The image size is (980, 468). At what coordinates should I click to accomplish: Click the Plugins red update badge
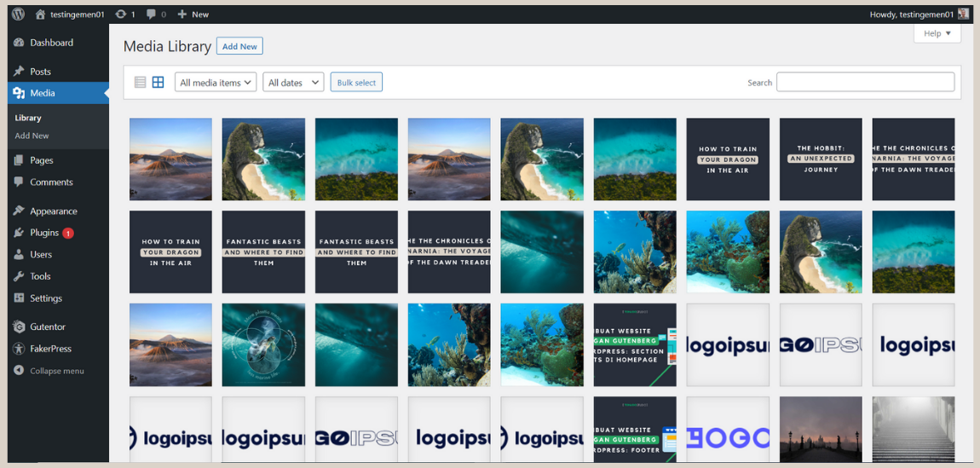[x=67, y=233]
